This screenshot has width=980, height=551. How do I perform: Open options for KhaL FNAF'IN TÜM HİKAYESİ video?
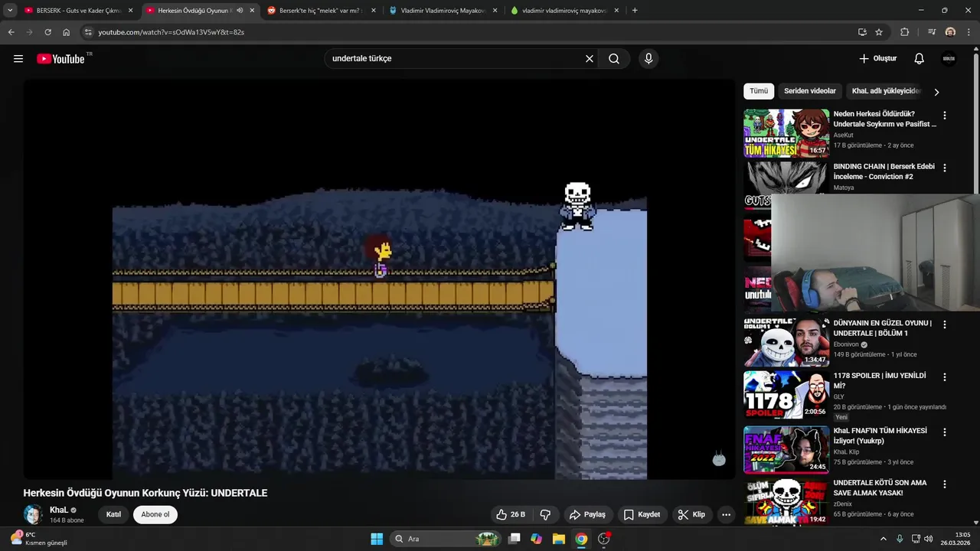click(x=944, y=432)
